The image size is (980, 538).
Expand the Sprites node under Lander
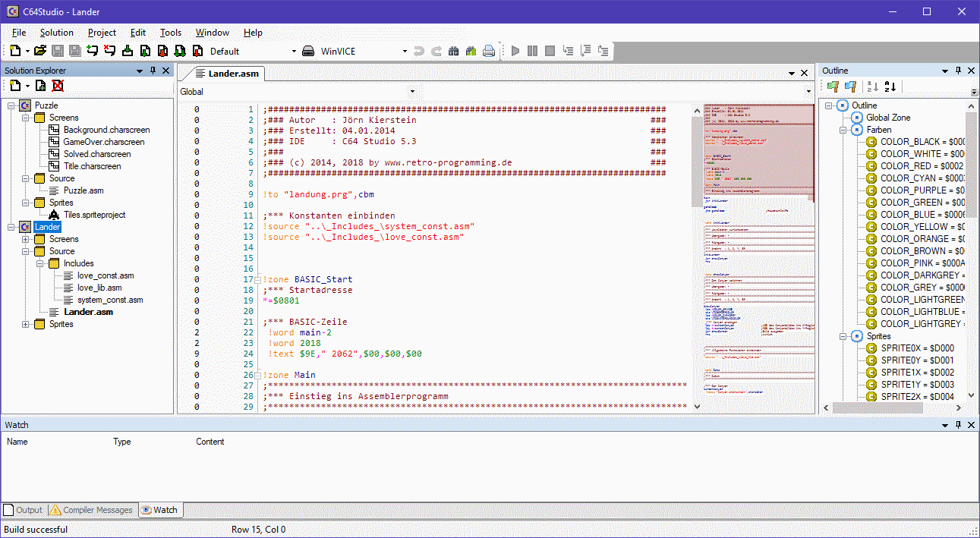point(27,324)
